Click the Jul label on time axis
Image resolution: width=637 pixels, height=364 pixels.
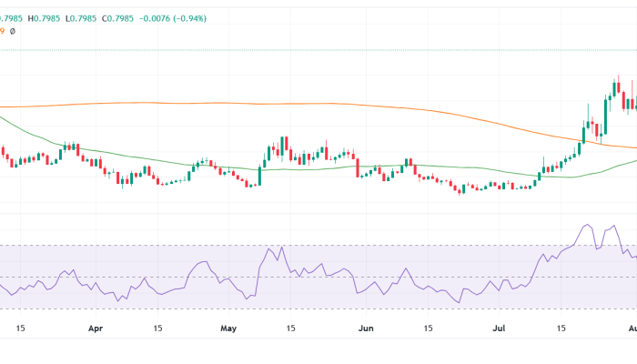coord(500,327)
